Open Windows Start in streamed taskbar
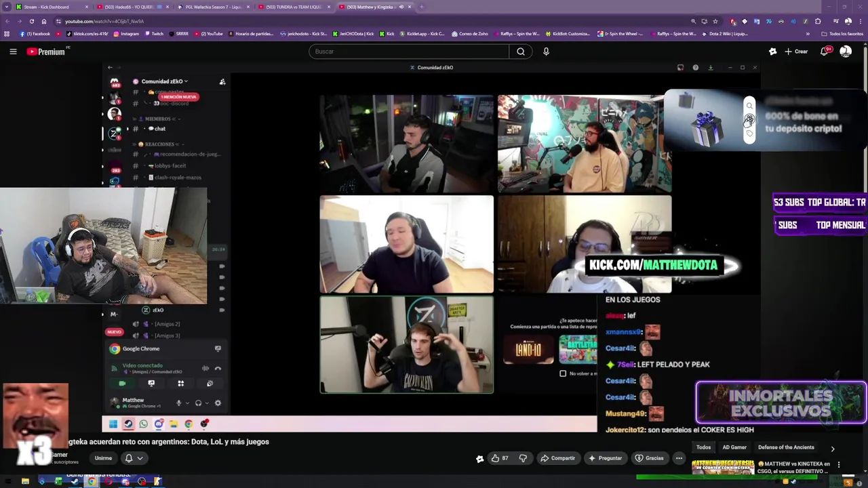 [x=113, y=424]
